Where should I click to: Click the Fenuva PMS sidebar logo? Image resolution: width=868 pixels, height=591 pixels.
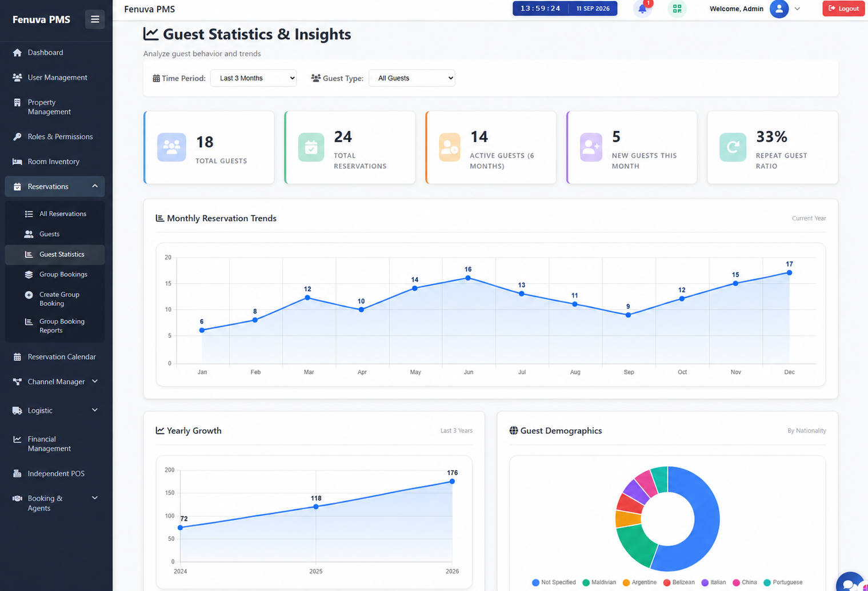[x=41, y=19]
